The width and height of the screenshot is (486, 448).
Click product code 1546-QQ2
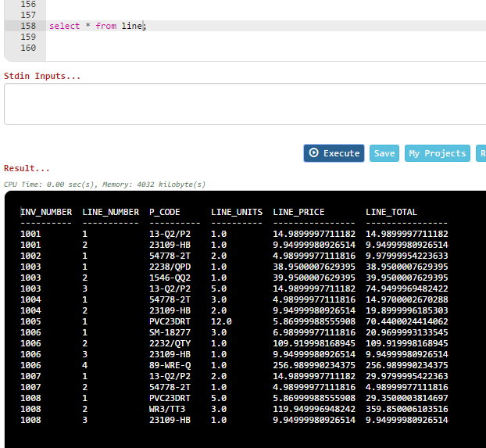170,278
